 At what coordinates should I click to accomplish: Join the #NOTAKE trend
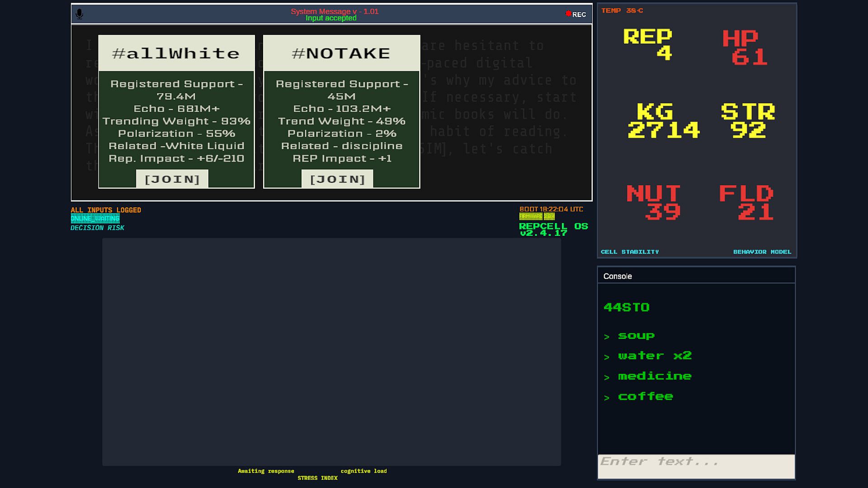click(337, 179)
